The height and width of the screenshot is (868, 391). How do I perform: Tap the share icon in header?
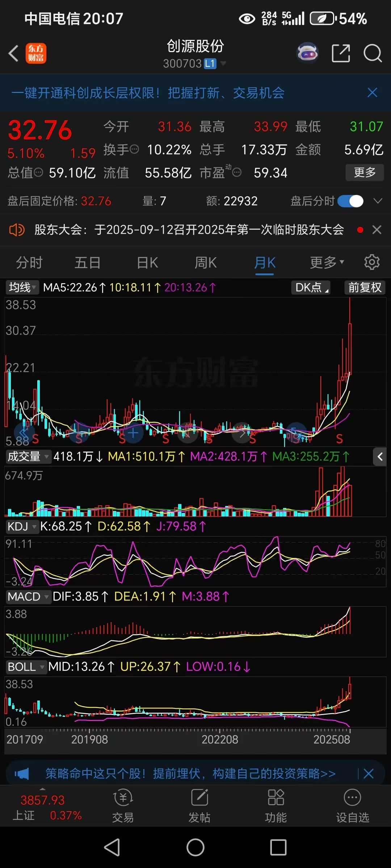coord(341,54)
